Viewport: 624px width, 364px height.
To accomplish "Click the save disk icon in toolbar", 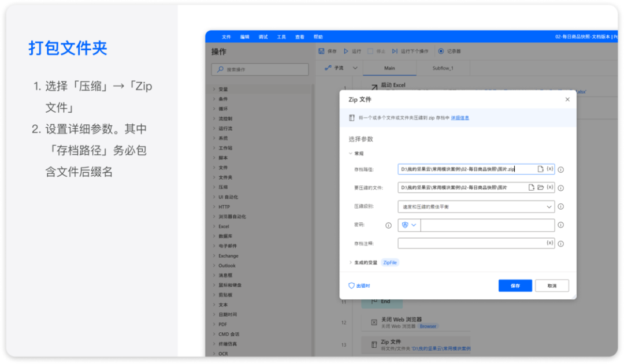I will 321,51.
